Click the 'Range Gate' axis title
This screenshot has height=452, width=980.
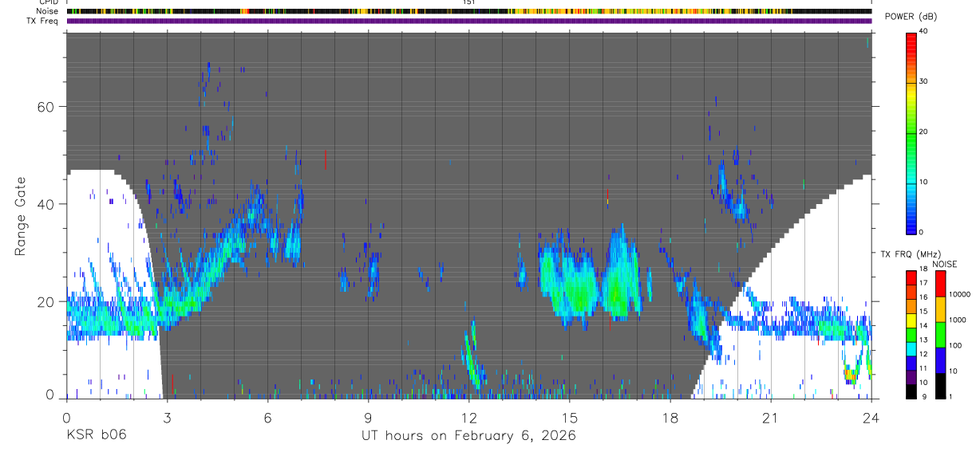(21, 216)
